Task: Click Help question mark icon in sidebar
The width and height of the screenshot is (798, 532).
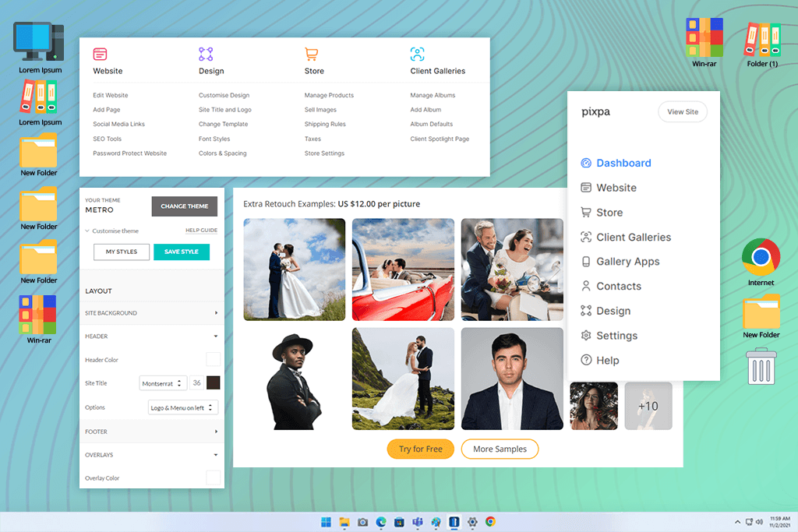Action: 586,360
